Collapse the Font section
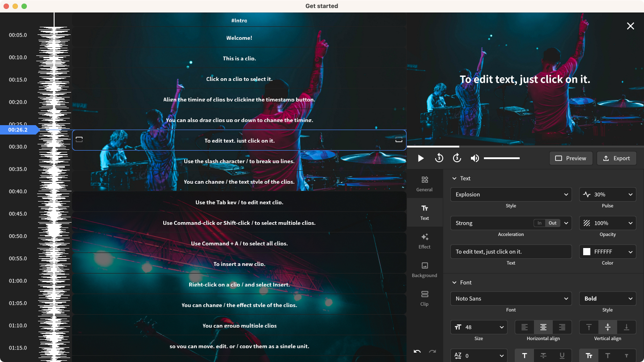Screen dimensions: 644x362 pos(454,282)
